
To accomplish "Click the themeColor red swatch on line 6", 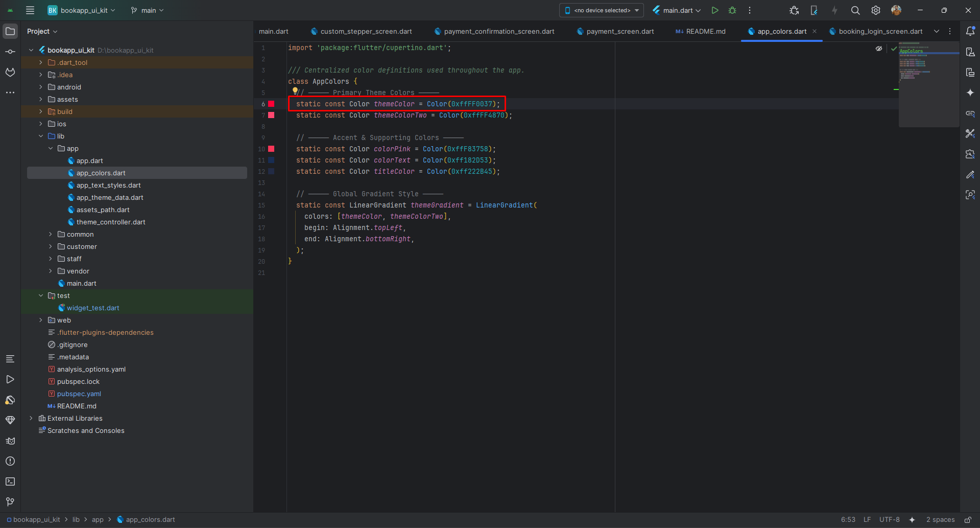I will (x=271, y=104).
